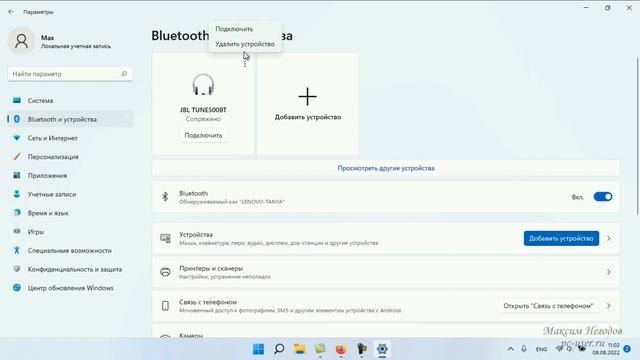The image size is (640, 360).
Task: Click the JBL TUNE500BT headphones icon
Action: click(203, 84)
